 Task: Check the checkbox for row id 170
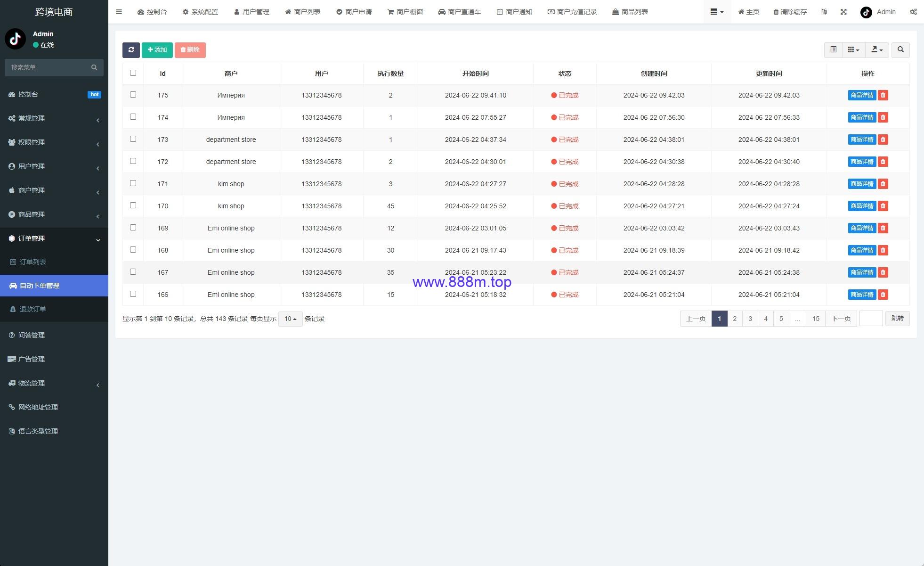pyautogui.click(x=133, y=205)
